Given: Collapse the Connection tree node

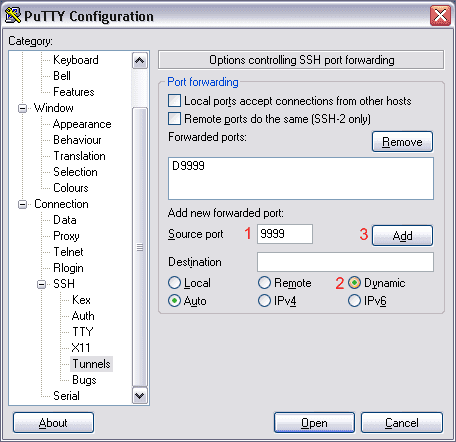Looking at the screenshot, I should pyautogui.click(x=22, y=204).
